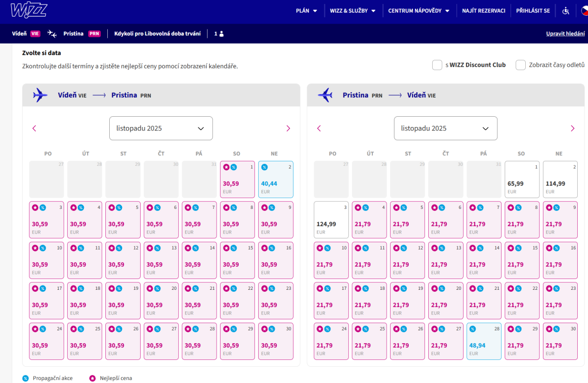588x383 pixels.
Task: Select outbound flight on 2 November for 40,44
Action: 276,179
